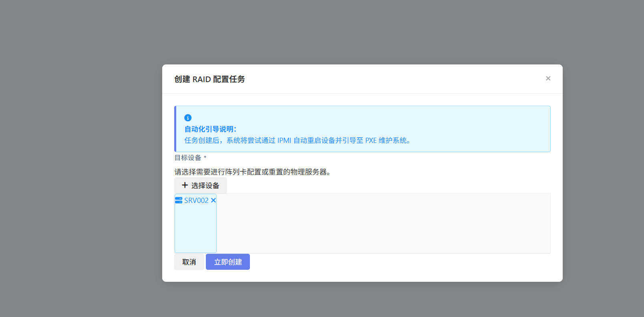This screenshot has height=317, width=644.
Task: Click the PXE 维护系统 text in the alert
Action: click(x=387, y=140)
